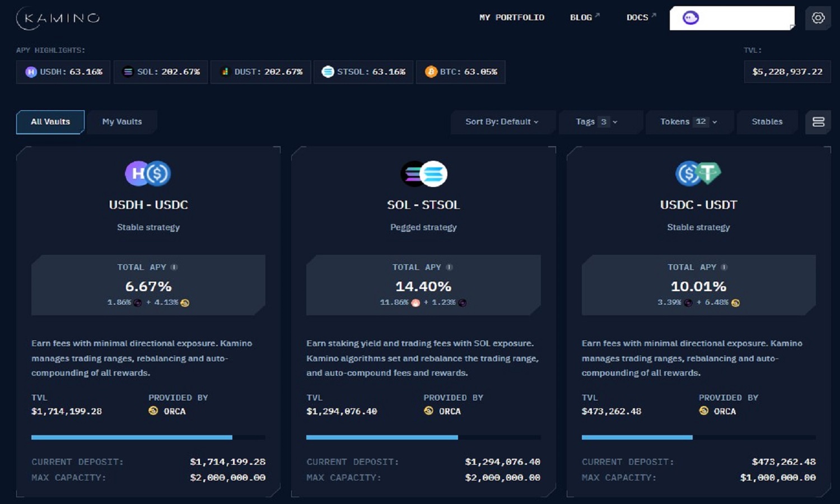Click BTC token icon in APY highlights
Viewport: 840px width, 504px height.
point(431,72)
